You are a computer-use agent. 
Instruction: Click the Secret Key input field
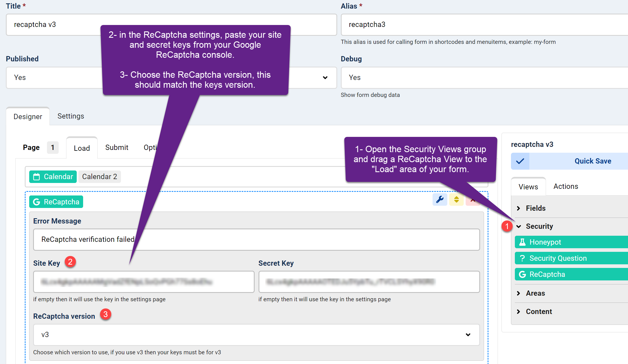point(369,282)
